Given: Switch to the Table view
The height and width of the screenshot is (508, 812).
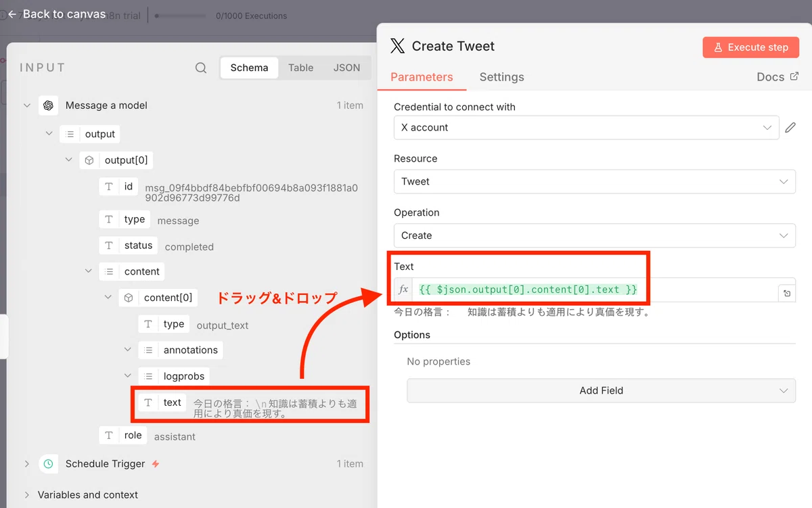Looking at the screenshot, I should (x=300, y=68).
